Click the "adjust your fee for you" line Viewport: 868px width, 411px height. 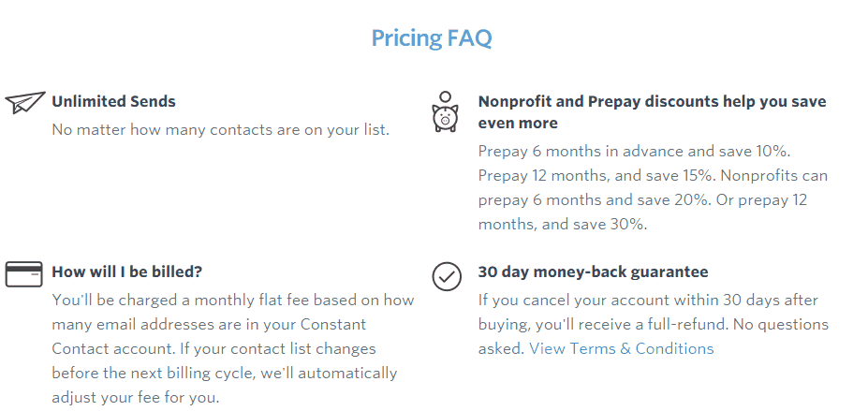(x=134, y=397)
